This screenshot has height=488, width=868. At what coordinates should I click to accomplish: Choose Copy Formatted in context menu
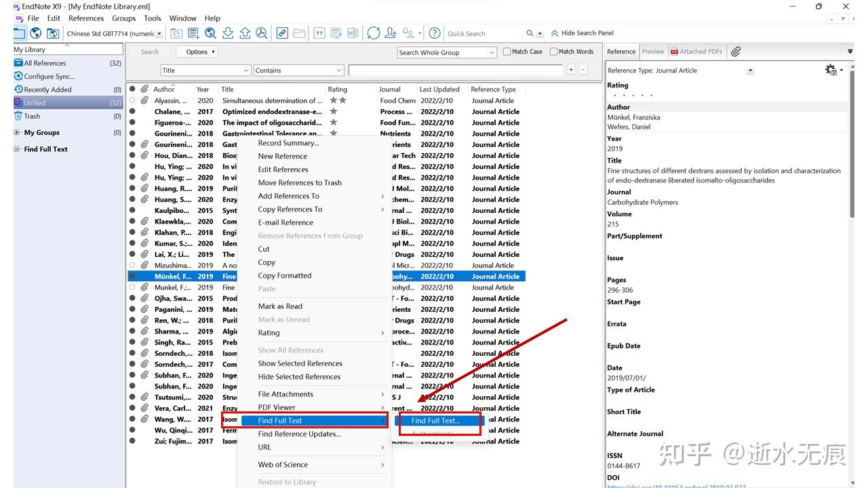click(x=285, y=275)
